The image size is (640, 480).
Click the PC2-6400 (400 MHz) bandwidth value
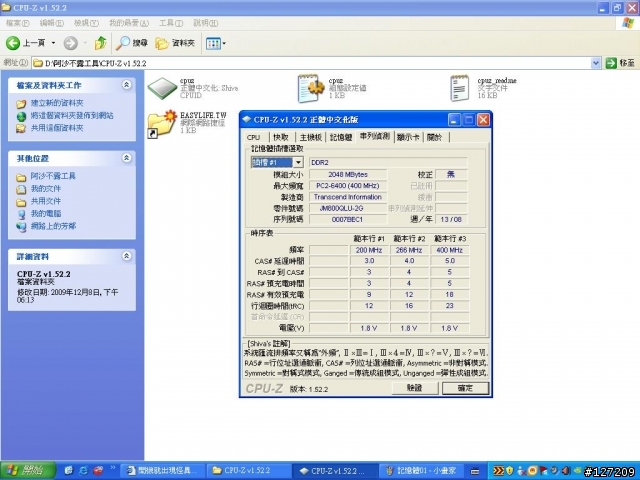(x=348, y=186)
